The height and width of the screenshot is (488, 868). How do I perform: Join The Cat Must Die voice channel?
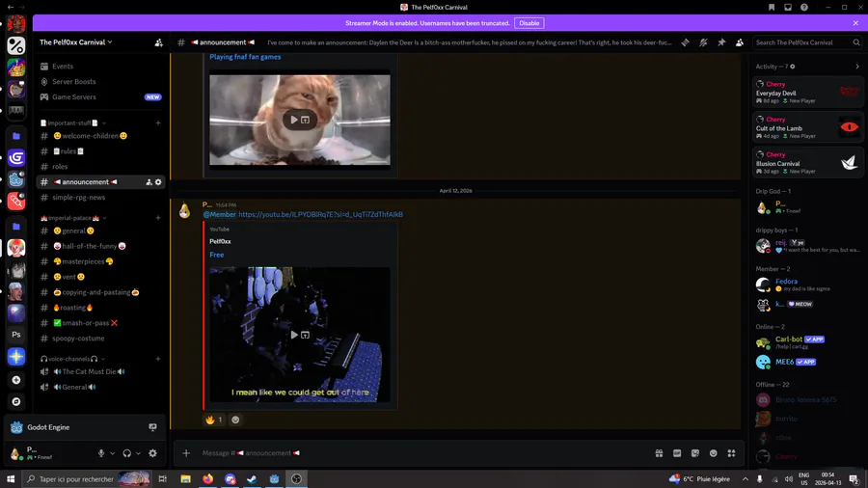tap(100, 372)
